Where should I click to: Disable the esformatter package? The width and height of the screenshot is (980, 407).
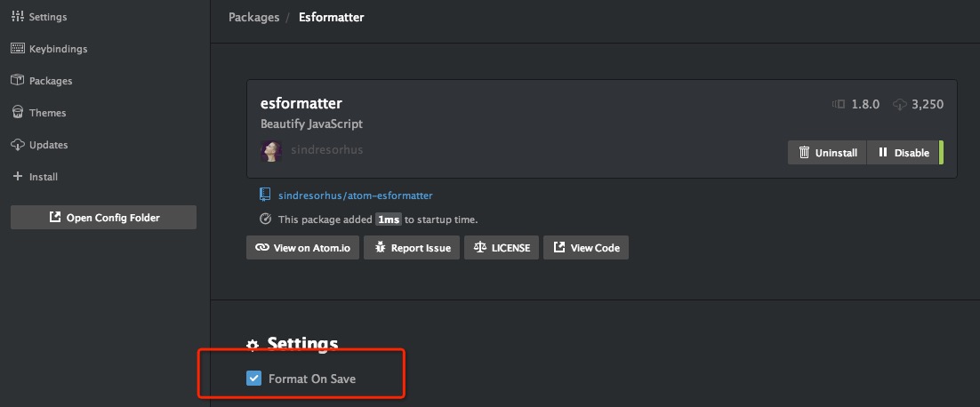(904, 152)
